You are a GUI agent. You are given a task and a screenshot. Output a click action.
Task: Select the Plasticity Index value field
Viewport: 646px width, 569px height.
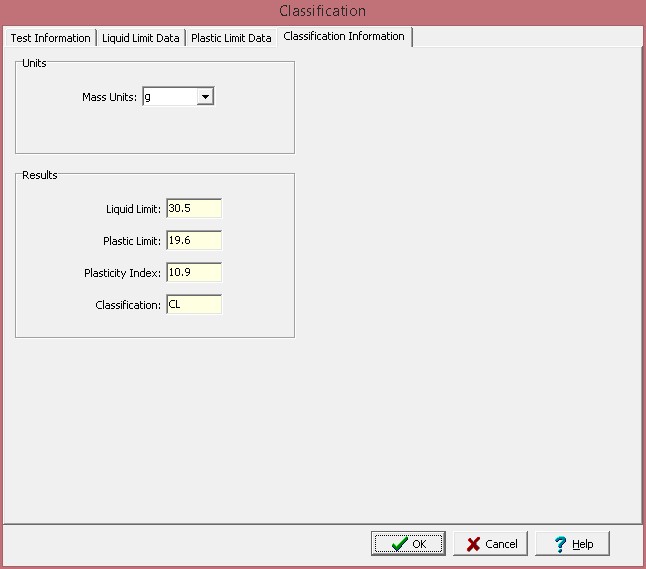(194, 272)
